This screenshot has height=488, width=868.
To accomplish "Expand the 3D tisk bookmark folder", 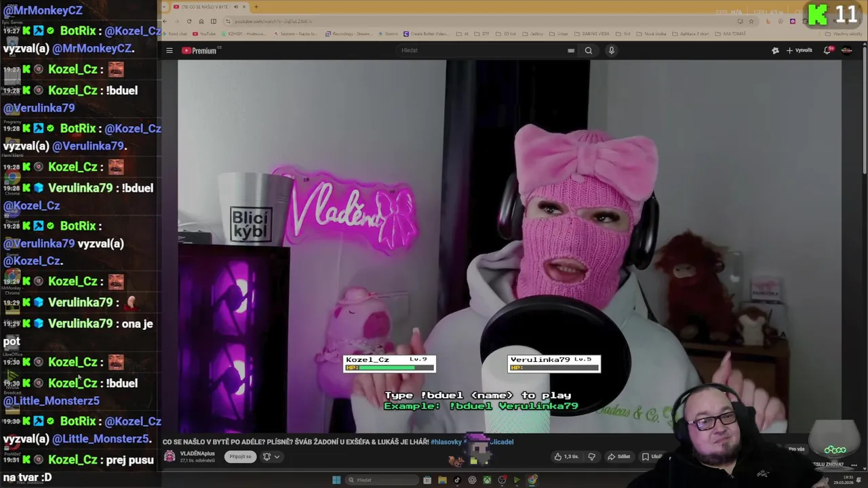I will tap(507, 34).
